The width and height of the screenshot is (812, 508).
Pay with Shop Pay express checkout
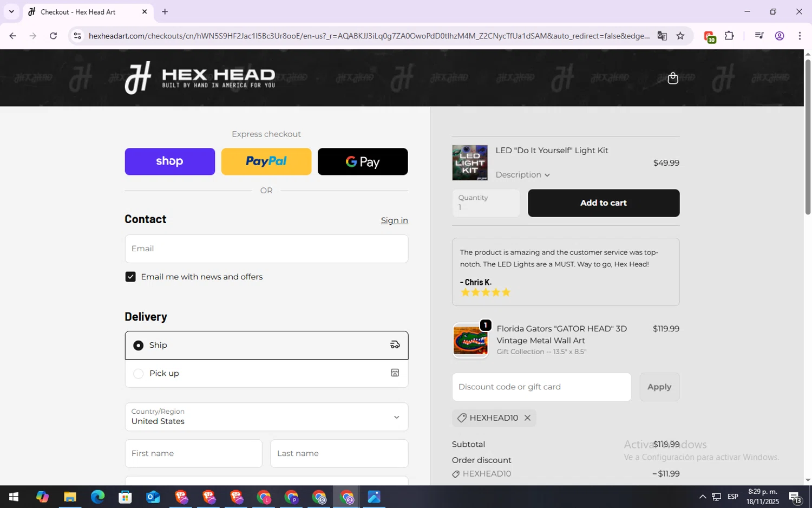[169, 161]
